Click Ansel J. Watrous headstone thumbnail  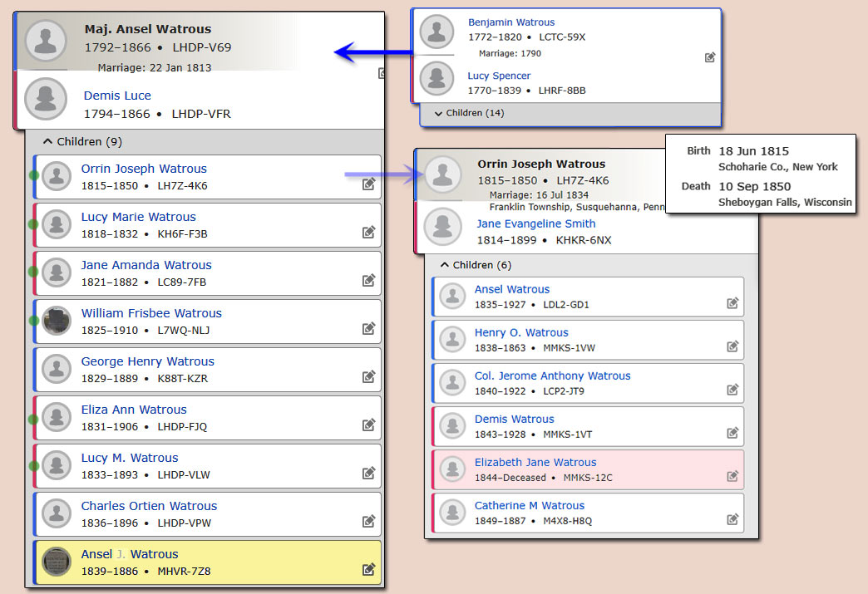tap(57, 562)
